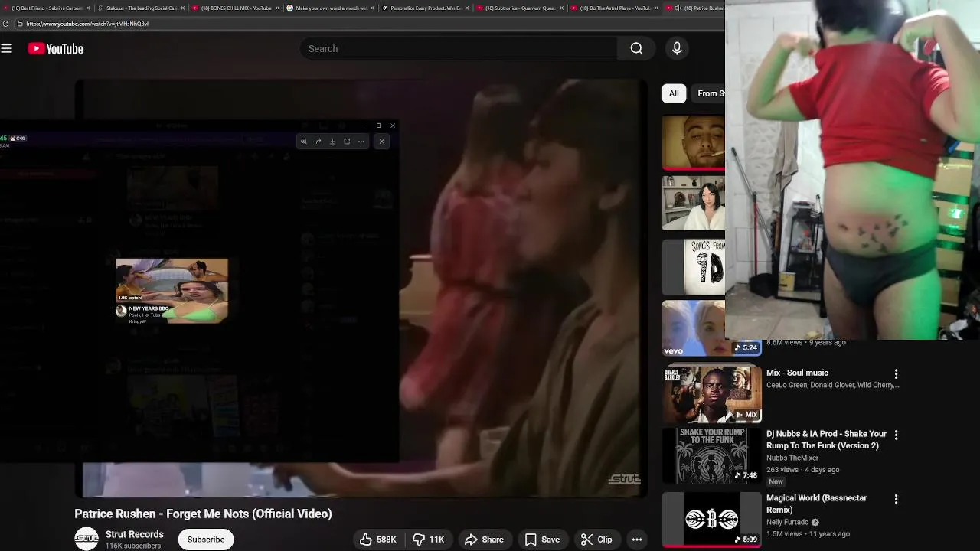Open the Mix - Soul music playlist title
980x551 pixels.
click(797, 373)
